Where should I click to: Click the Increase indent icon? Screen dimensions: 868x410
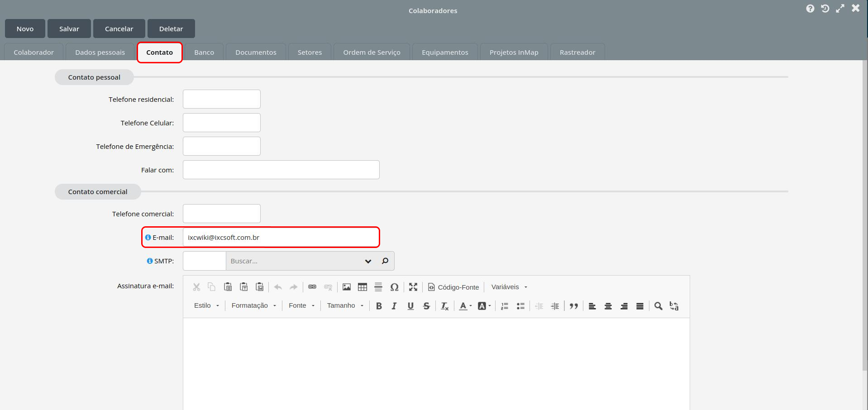[x=555, y=306]
